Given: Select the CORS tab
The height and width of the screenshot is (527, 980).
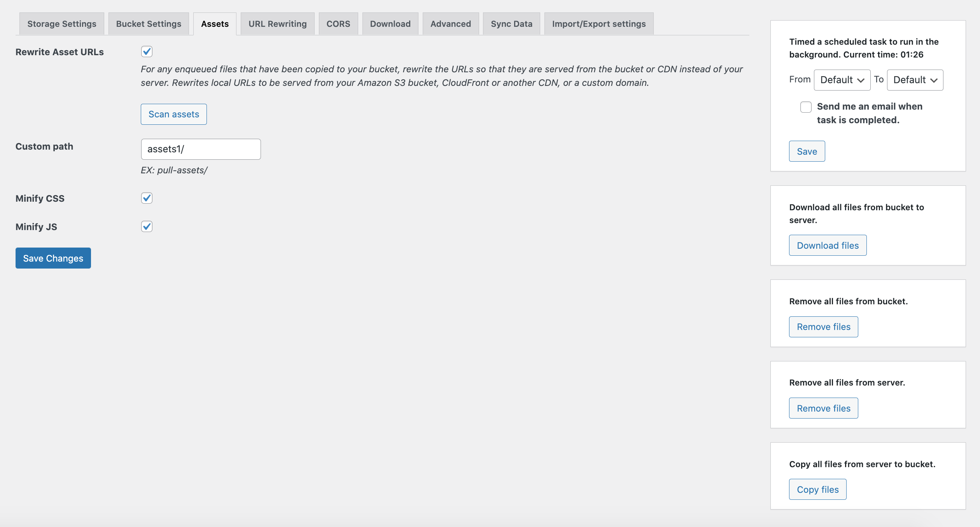Looking at the screenshot, I should (x=338, y=24).
